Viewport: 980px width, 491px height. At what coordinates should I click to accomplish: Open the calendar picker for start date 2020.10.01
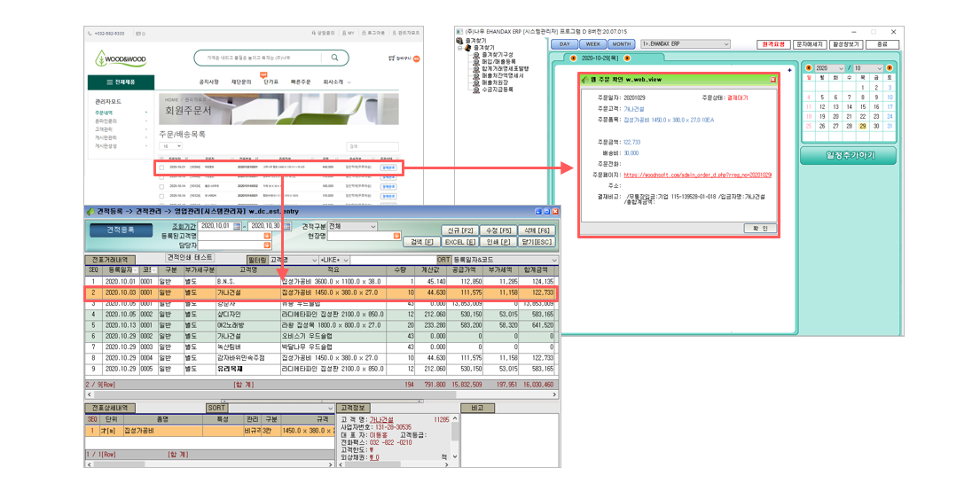[237, 226]
